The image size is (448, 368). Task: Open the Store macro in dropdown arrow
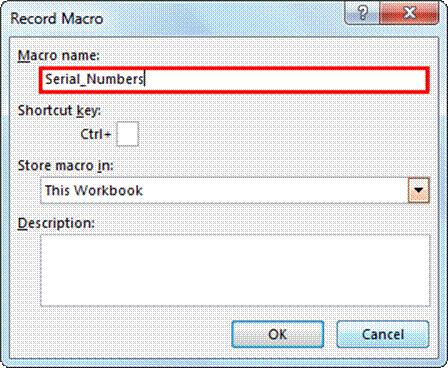(418, 190)
